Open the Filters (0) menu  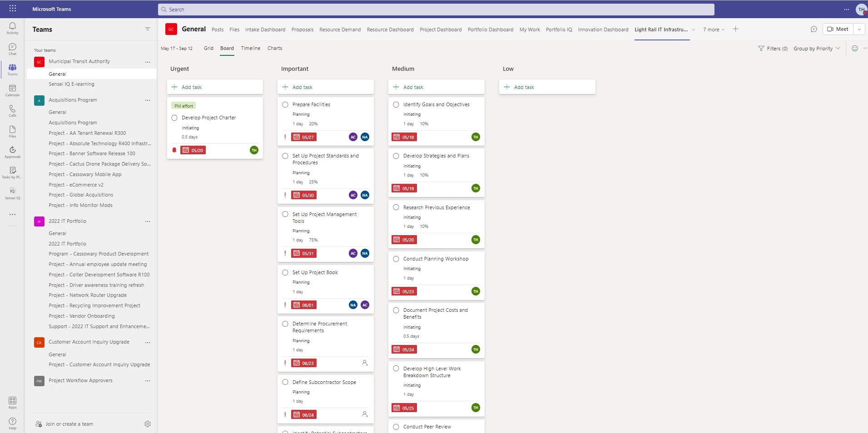pyautogui.click(x=773, y=49)
